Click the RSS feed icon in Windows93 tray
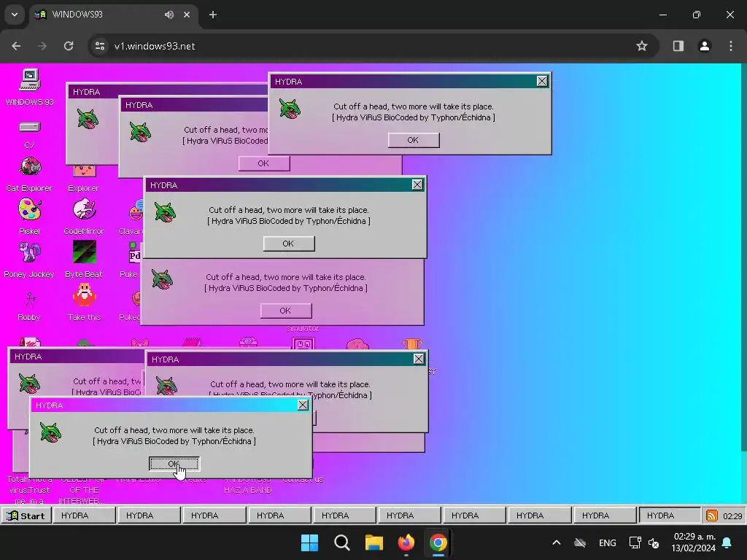747x560 pixels. pyautogui.click(x=712, y=516)
